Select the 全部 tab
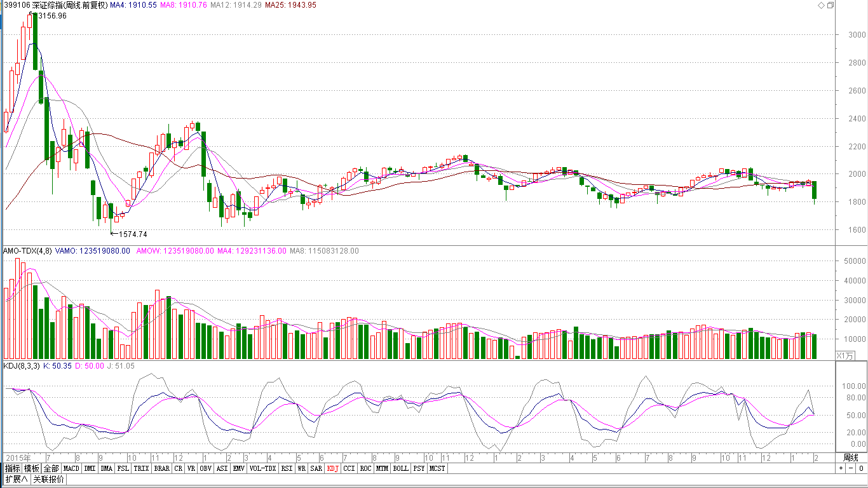The image size is (868, 488). coord(51,468)
